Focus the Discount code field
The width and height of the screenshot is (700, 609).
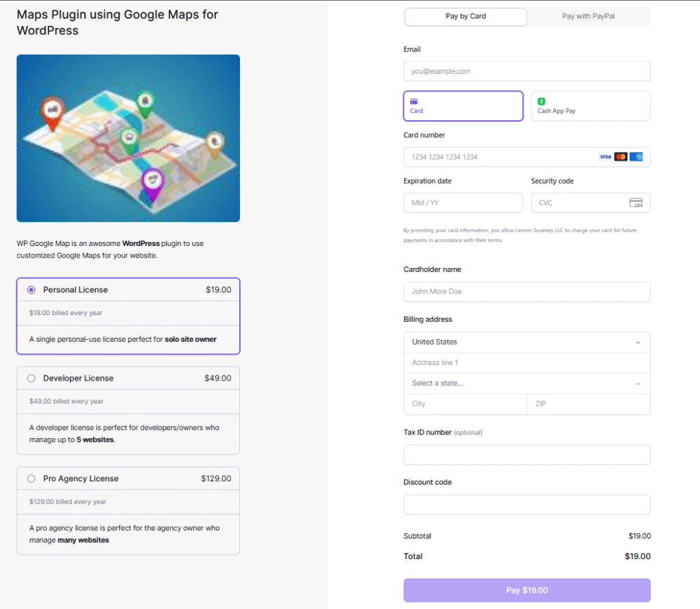tap(527, 504)
